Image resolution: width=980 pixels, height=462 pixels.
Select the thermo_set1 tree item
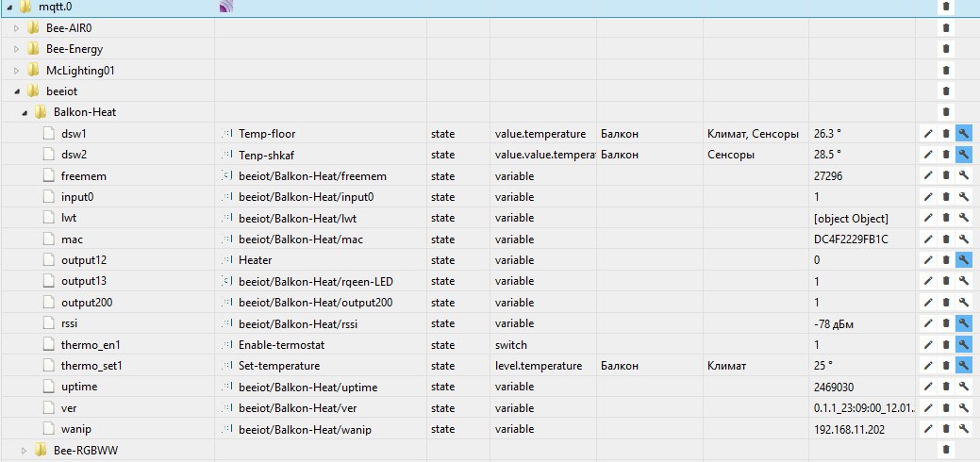point(91,366)
